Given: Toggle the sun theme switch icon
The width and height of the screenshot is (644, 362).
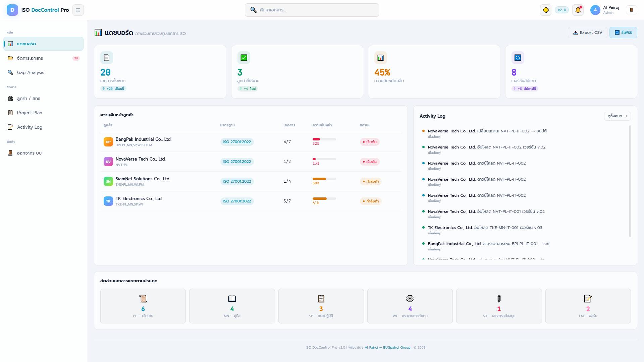Looking at the screenshot, I should (546, 10).
